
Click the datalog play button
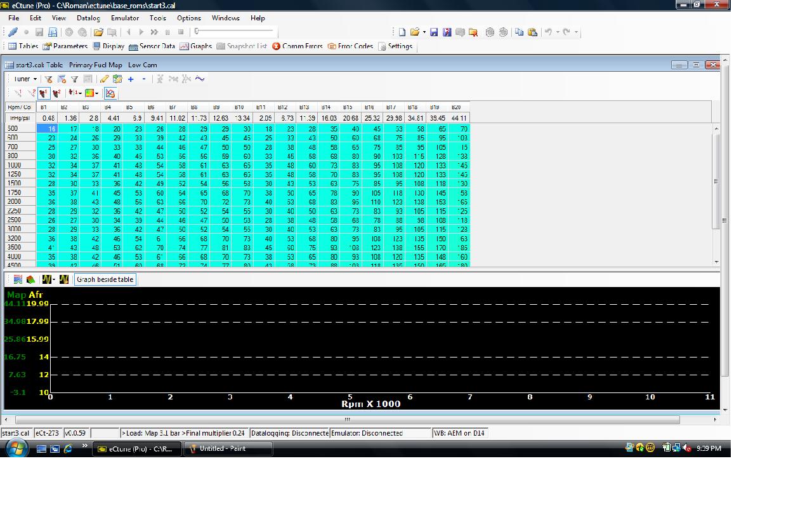click(x=141, y=32)
